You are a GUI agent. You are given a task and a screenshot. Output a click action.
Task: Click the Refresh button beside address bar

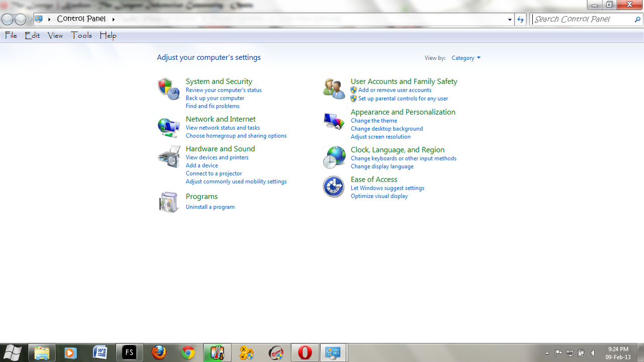pyautogui.click(x=521, y=19)
